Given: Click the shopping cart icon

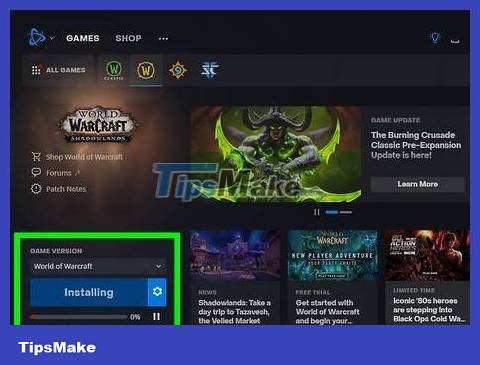Looking at the screenshot, I should pyautogui.click(x=36, y=156).
